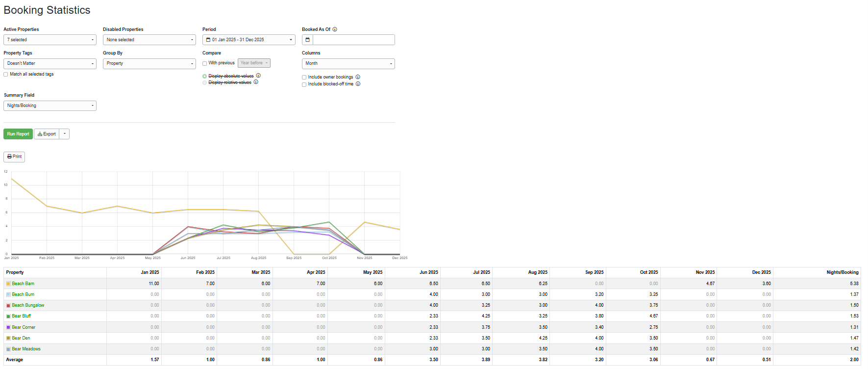Click the Run Report button

point(18,134)
